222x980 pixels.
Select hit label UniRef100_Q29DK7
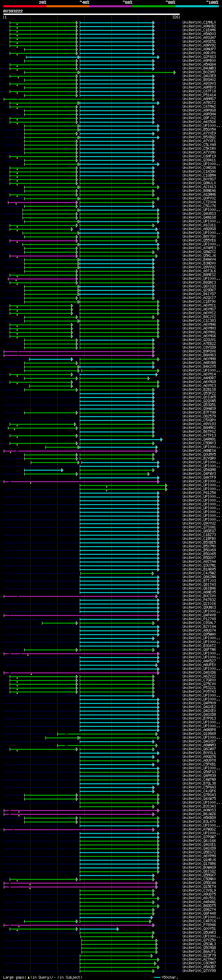[x=199, y=290]
